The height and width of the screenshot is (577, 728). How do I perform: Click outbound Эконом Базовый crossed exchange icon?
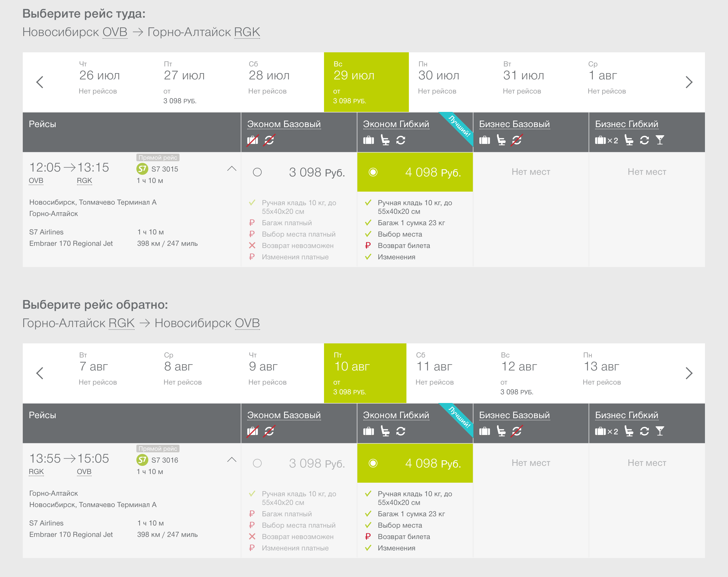coord(269,140)
